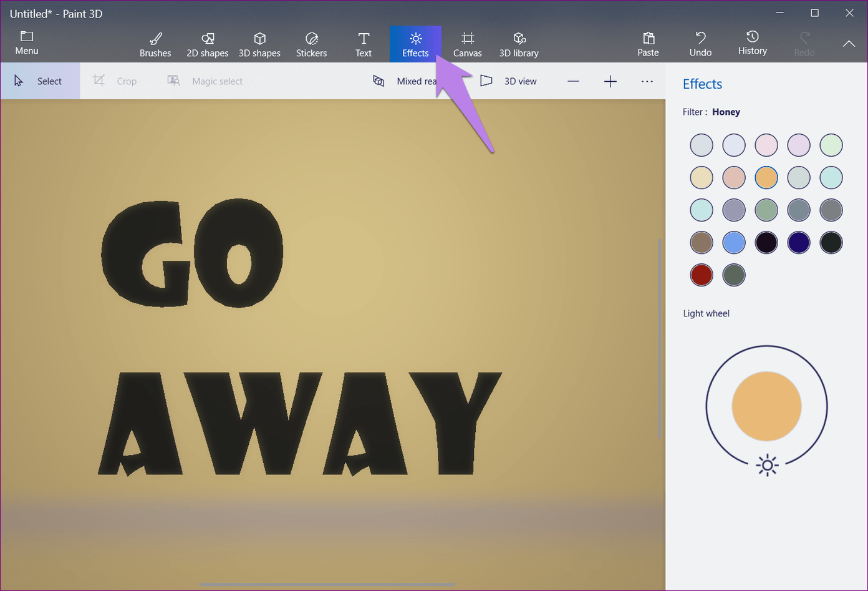868x591 pixels.
Task: Toggle Mixed reality mode
Action: (405, 81)
